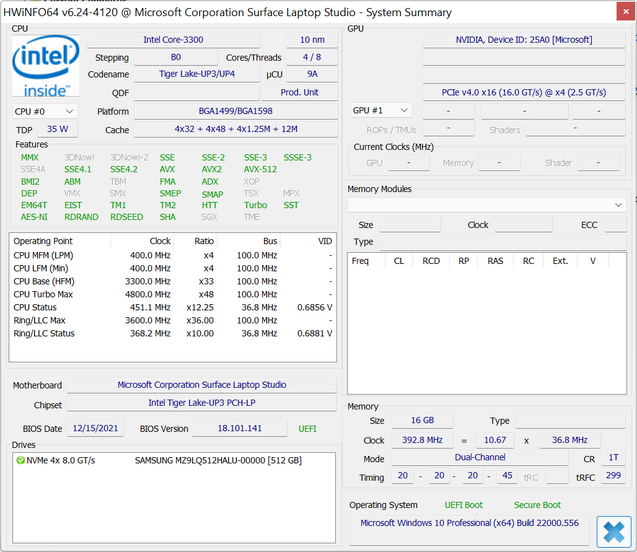
Task: Click the blue X close button
Action: pos(613,531)
